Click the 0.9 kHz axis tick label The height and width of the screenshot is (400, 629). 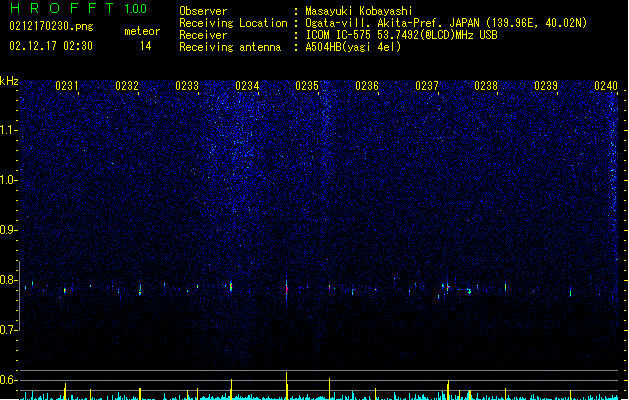pyautogui.click(x=8, y=230)
